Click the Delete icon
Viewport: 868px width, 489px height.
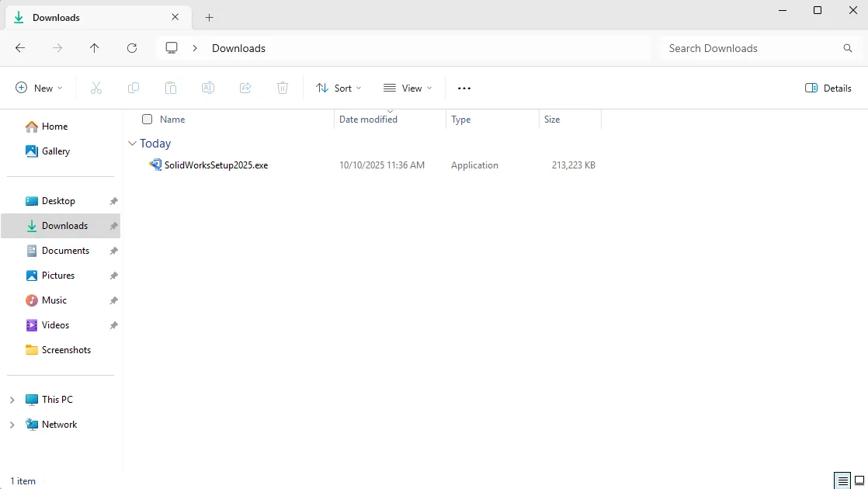(283, 88)
